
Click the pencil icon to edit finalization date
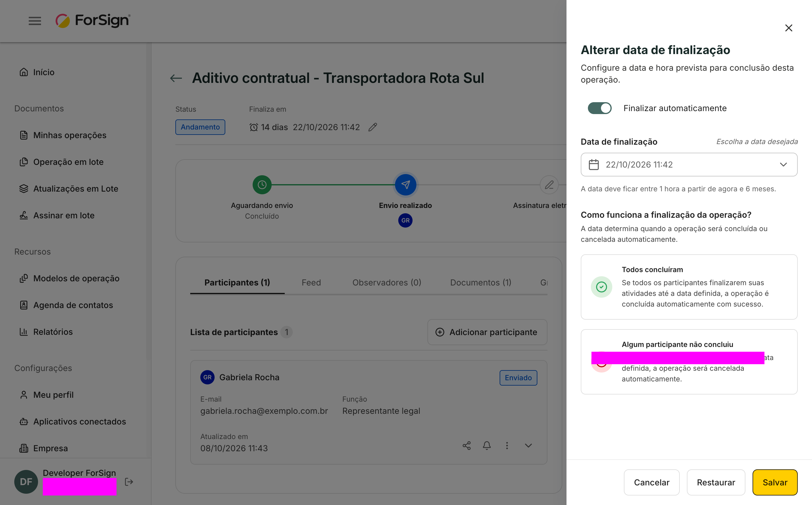click(373, 127)
